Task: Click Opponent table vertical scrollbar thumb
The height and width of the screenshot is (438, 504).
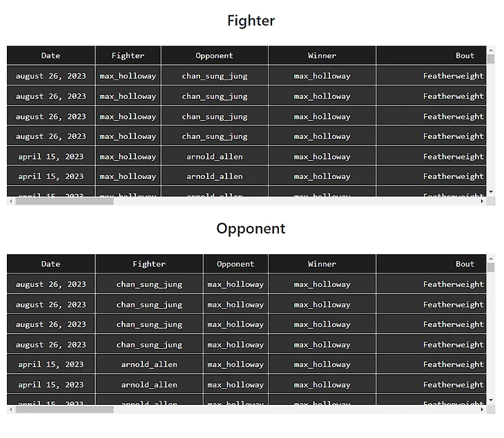Action: [490, 267]
